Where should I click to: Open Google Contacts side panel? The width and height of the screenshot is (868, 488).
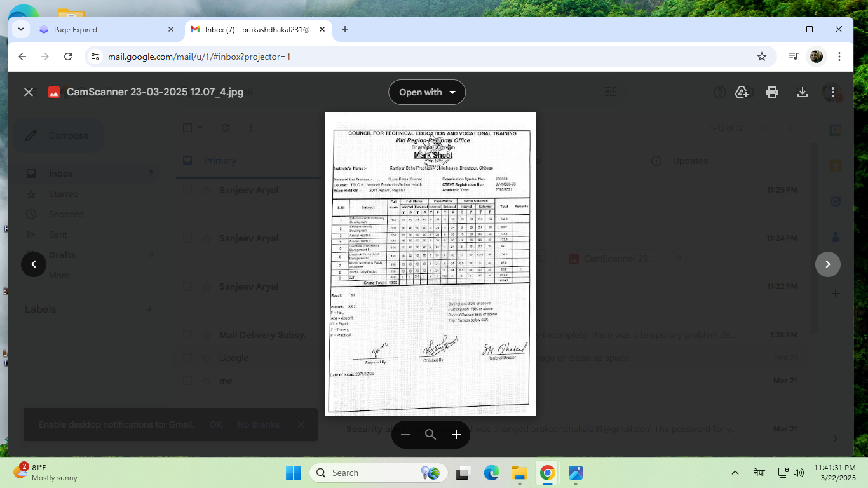tap(836, 237)
